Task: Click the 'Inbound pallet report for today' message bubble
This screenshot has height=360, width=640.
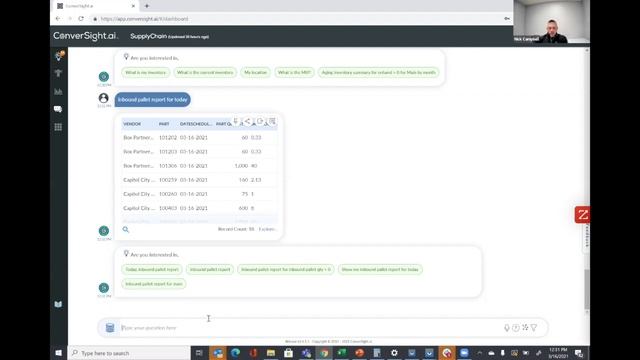Action: (x=153, y=100)
